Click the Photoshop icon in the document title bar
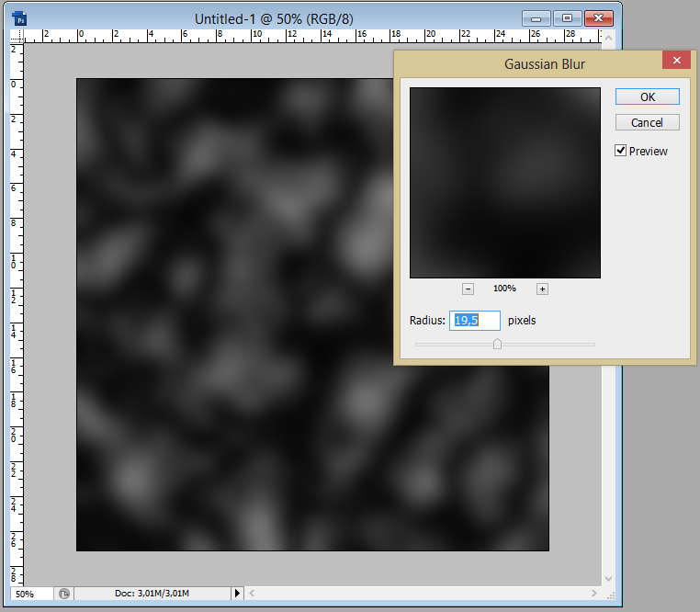Viewport: 700px width, 612px height. click(20, 18)
